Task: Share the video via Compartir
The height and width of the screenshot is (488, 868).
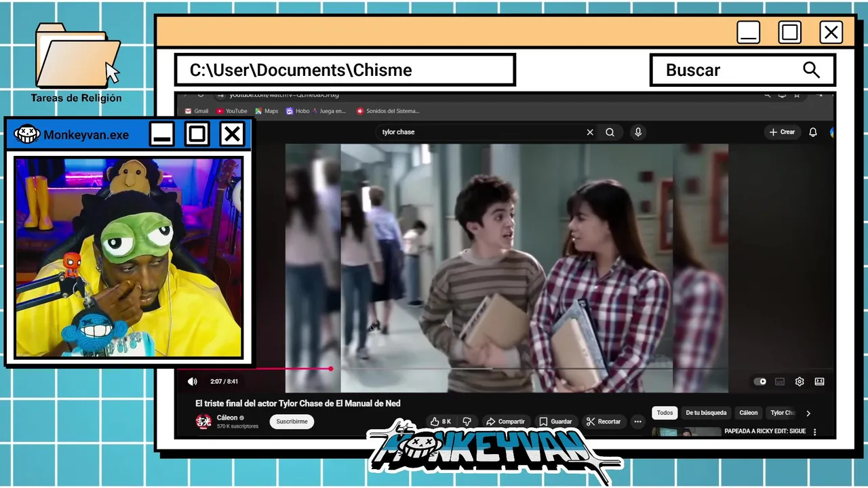Action: click(506, 422)
